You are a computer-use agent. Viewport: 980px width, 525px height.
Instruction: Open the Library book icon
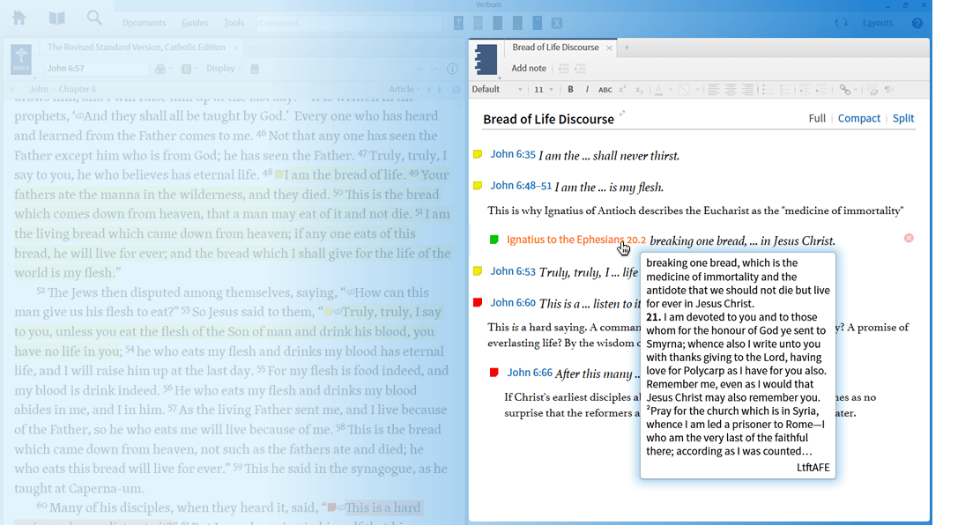pos(57,18)
